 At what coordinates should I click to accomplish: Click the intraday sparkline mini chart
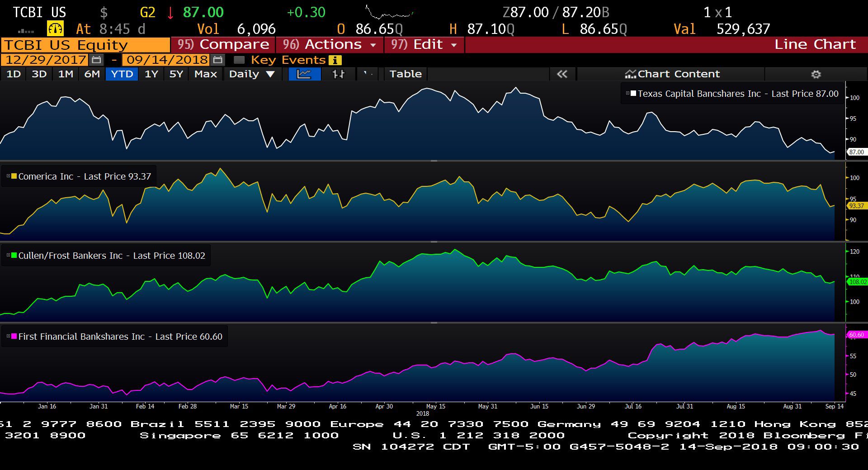(389, 12)
